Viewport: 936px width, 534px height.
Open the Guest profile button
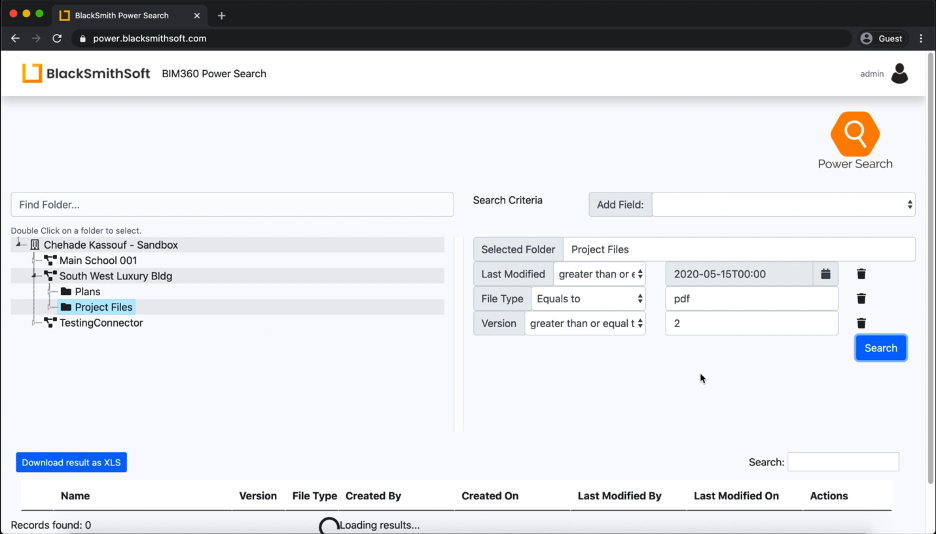click(882, 38)
